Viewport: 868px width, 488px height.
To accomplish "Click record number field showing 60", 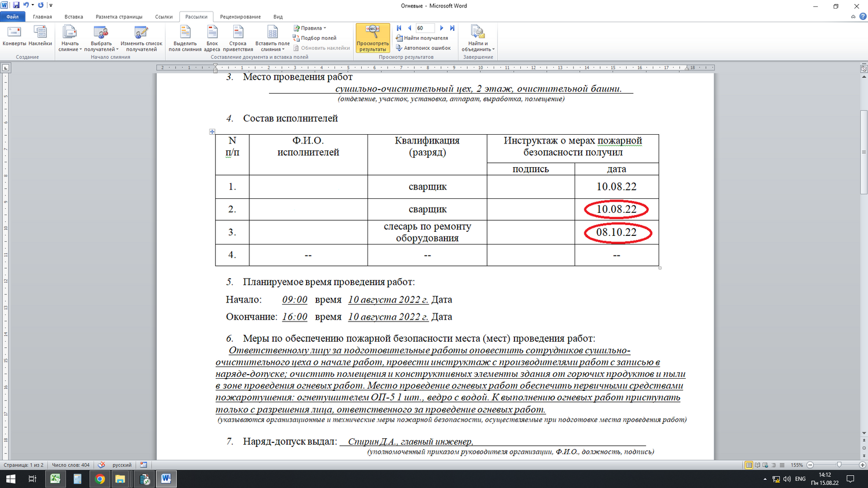I will point(425,28).
